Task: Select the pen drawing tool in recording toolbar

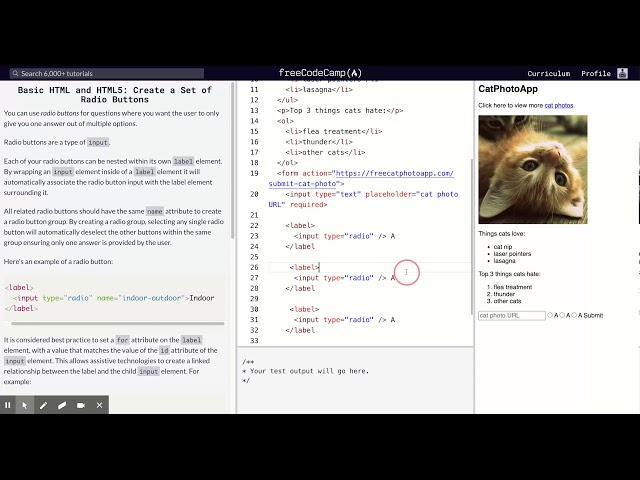Action: point(43,405)
